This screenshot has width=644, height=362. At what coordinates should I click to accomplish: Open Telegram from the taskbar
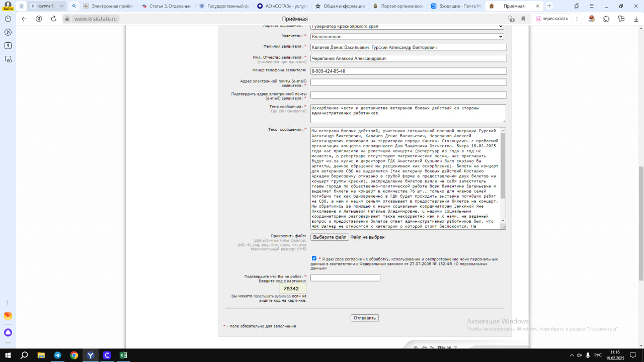tap(57, 355)
